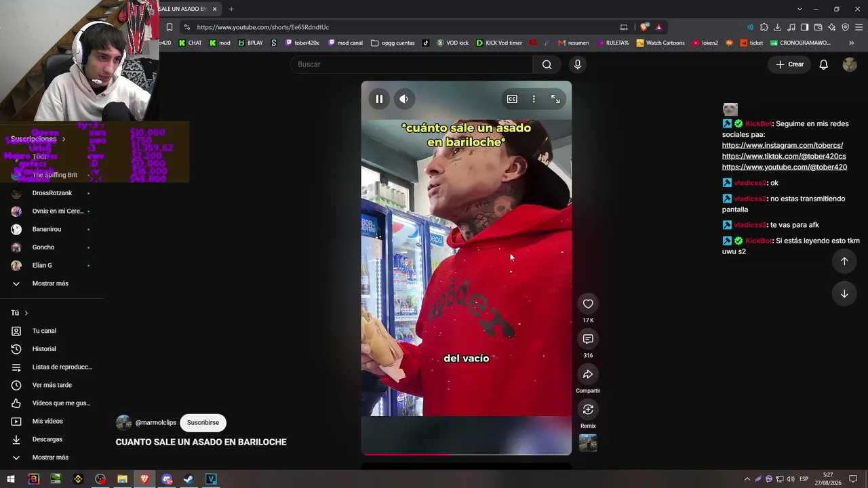The image size is (868, 488).
Task: Open the account avatar menu
Action: (850, 64)
